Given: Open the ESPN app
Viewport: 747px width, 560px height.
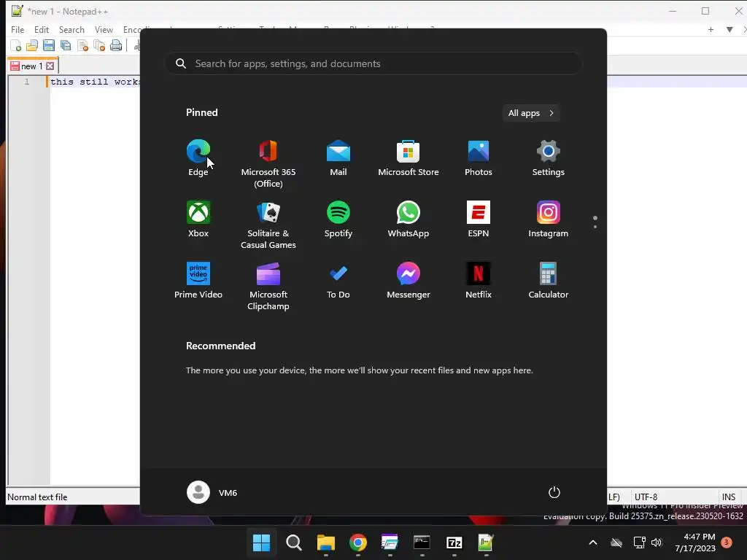Looking at the screenshot, I should click(479, 219).
